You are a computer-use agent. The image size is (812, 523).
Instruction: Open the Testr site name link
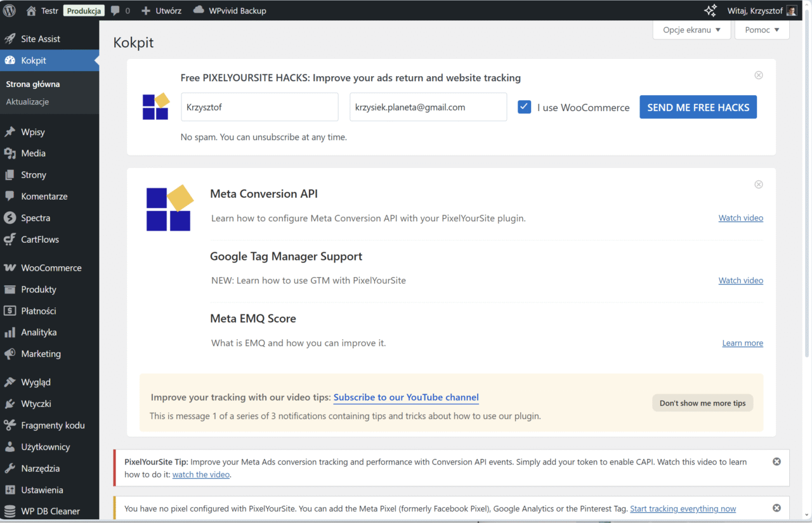point(50,11)
